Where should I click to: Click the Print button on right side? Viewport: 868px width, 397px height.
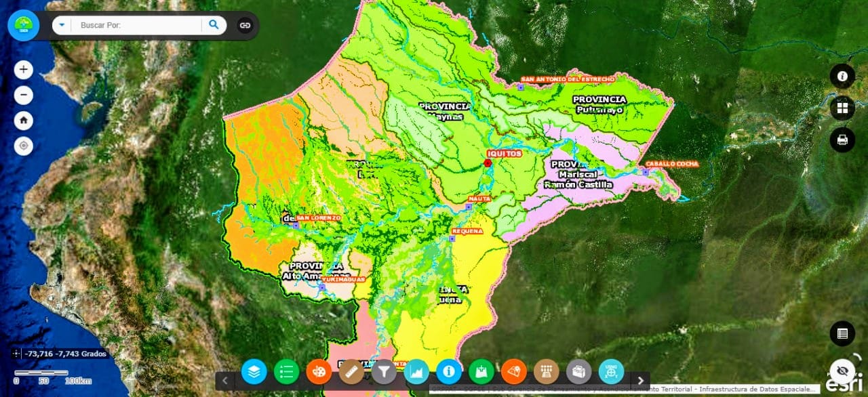tap(842, 140)
